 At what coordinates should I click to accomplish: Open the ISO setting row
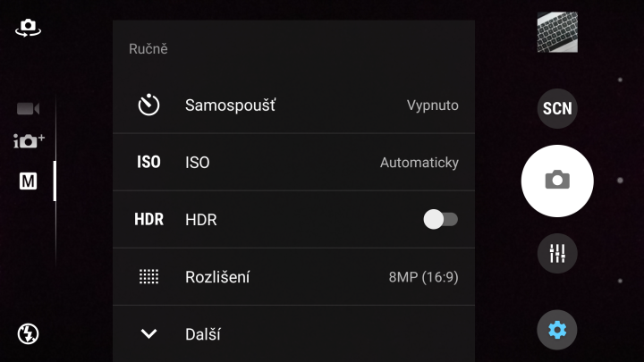tap(198, 163)
